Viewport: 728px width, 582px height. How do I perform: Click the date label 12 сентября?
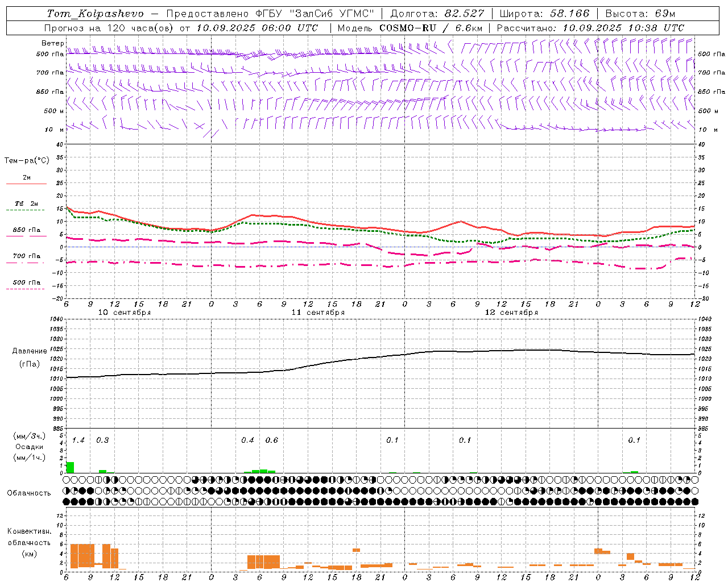coord(511,313)
